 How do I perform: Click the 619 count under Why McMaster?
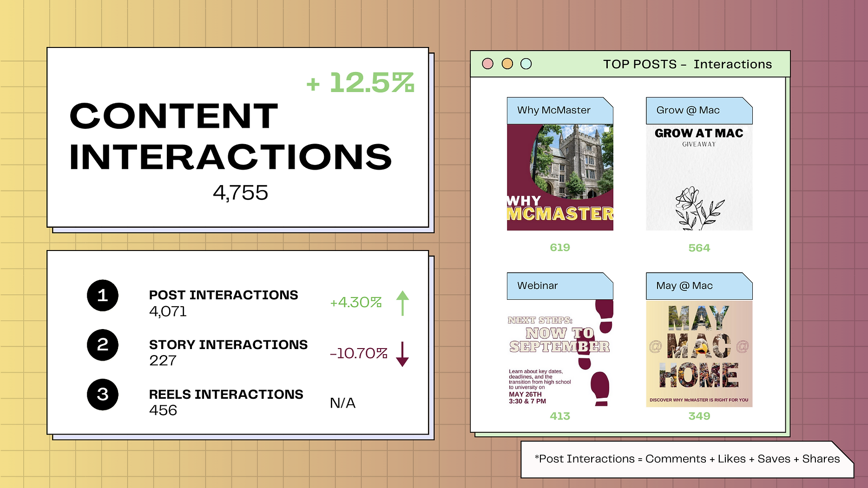click(560, 247)
